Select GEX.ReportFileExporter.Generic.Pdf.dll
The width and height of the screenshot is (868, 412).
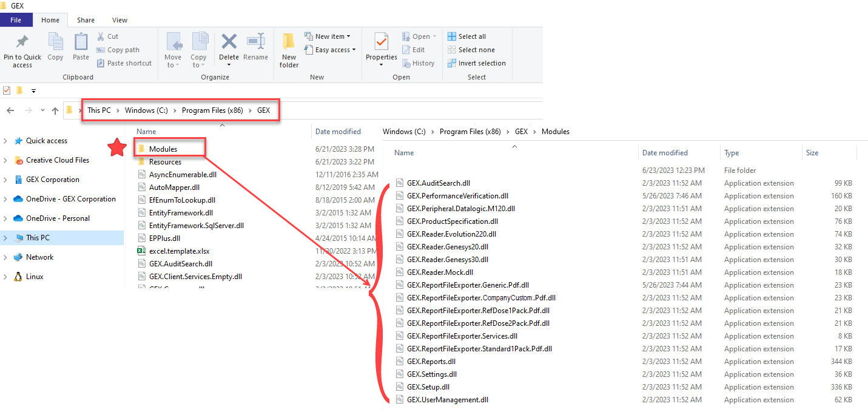coord(468,285)
